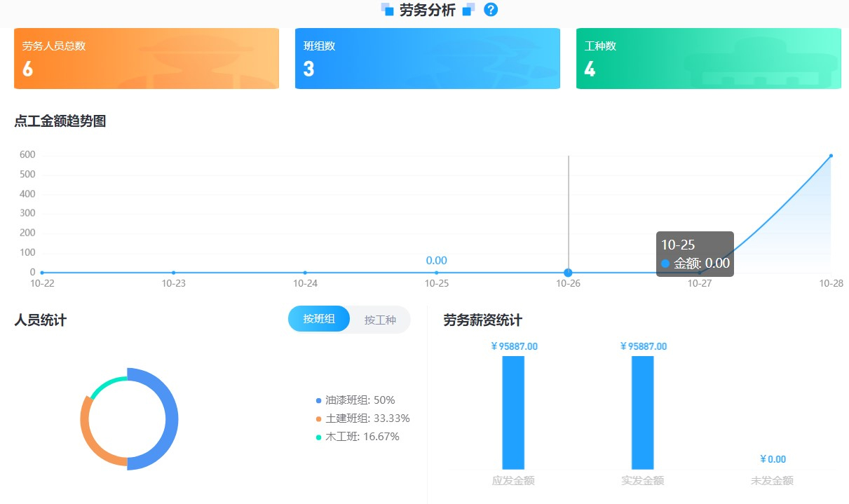Switch to 按工种 view

pyautogui.click(x=380, y=320)
